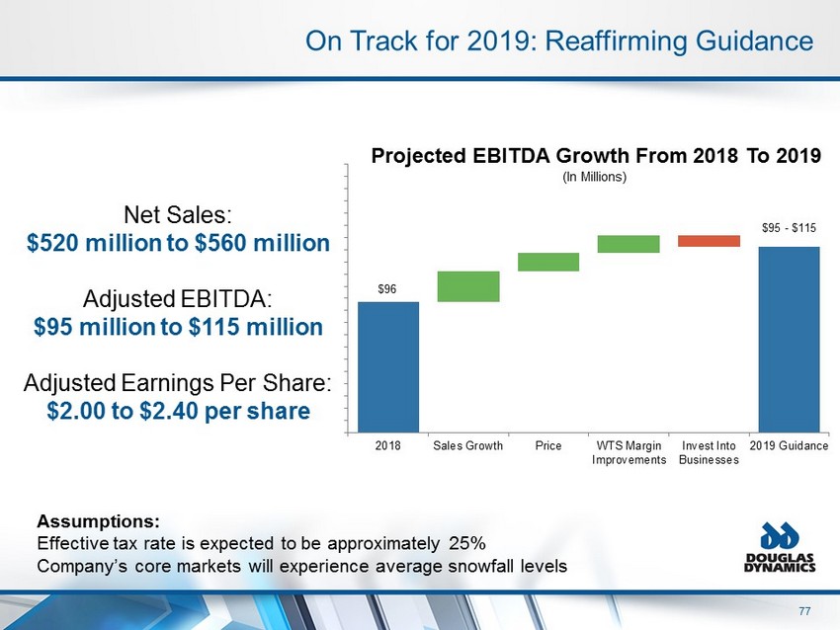Select the 'Assumptions:' heading
840x630 pixels.
(98, 519)
